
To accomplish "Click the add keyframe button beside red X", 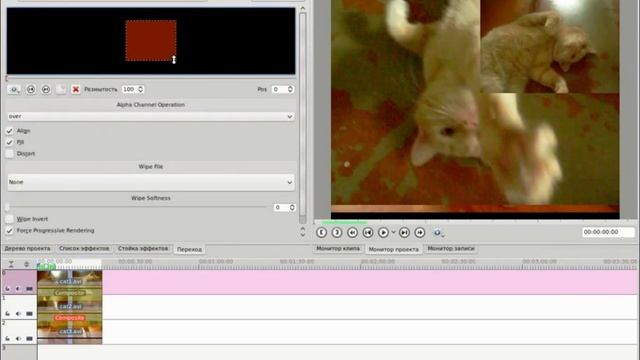I will (x=61, y=89).
